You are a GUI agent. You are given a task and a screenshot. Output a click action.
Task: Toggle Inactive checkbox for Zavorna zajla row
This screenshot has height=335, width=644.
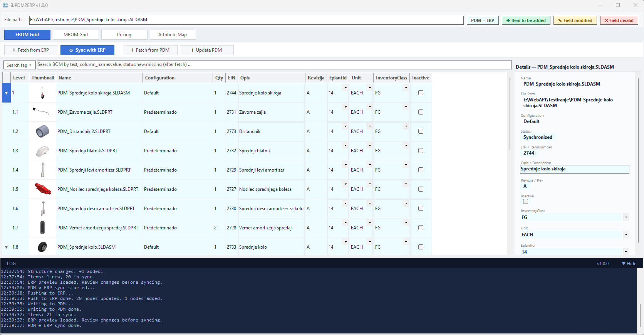click(421, 112)
